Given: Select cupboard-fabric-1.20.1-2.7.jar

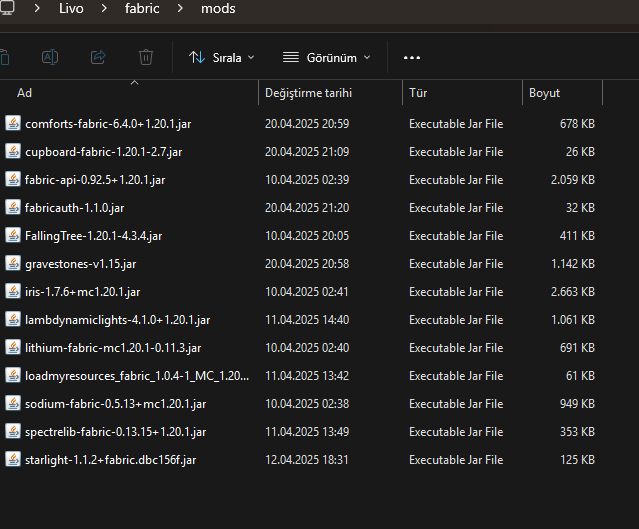Looking at the screenshot, I should click(104, 152).
